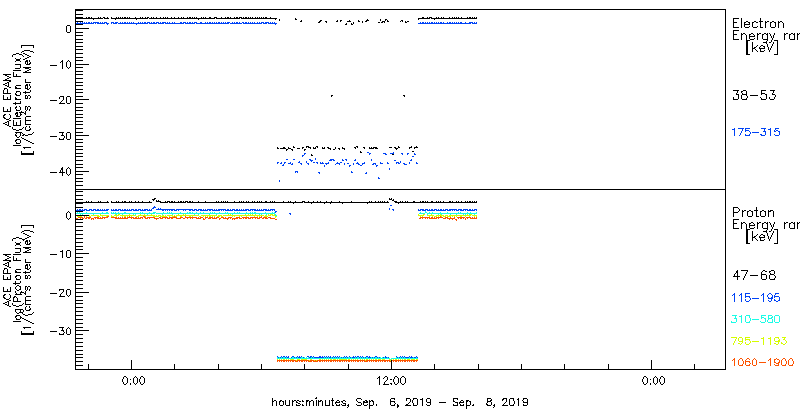This screenshot has width=800, height=410.
Task: Click the -20 tick on proton flux axis
Action: point(59,292)
